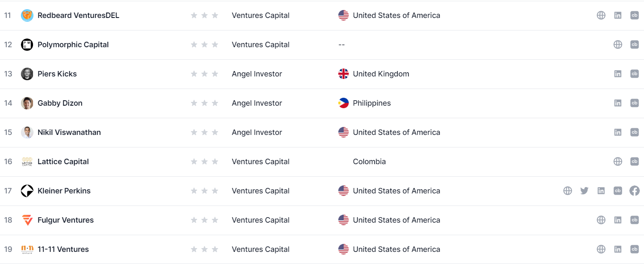The image size is (644, 264).
Task: Open Polymorphic Capital investor name
Action: (x=73, y=45)
